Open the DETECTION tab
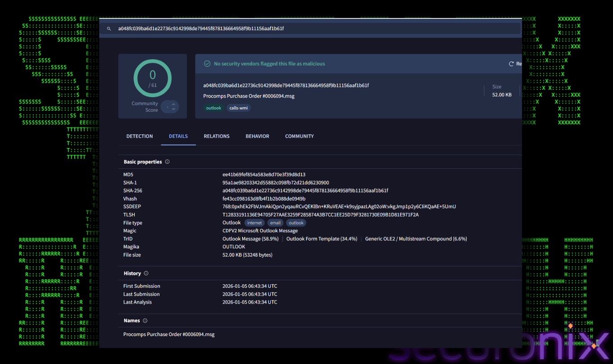This screenshot has height=364, width=613. (140, 136)
